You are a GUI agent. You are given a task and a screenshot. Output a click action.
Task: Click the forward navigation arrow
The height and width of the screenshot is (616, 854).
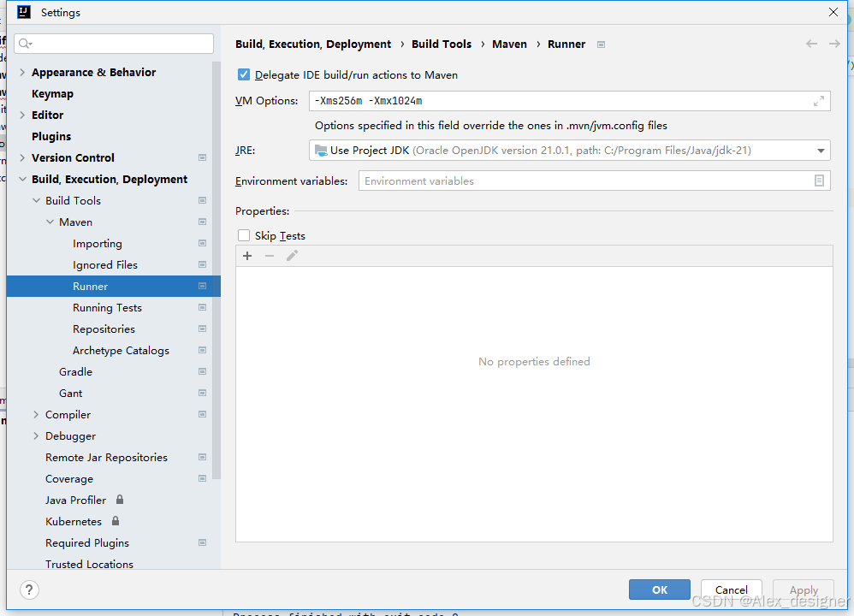tap(834, 44)
